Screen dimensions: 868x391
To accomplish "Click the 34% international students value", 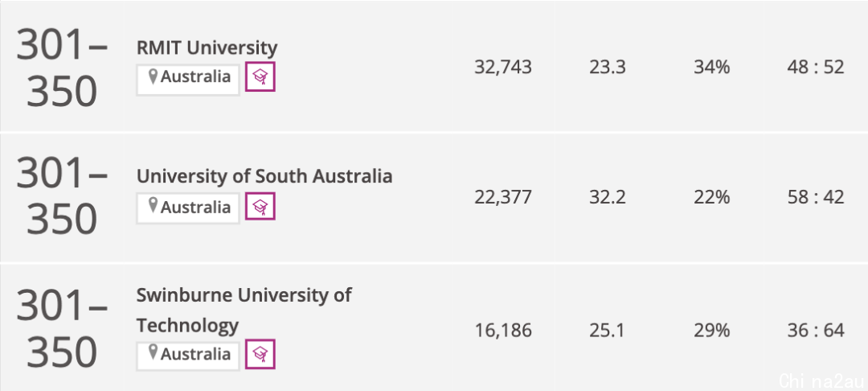I will click(712, 67).
